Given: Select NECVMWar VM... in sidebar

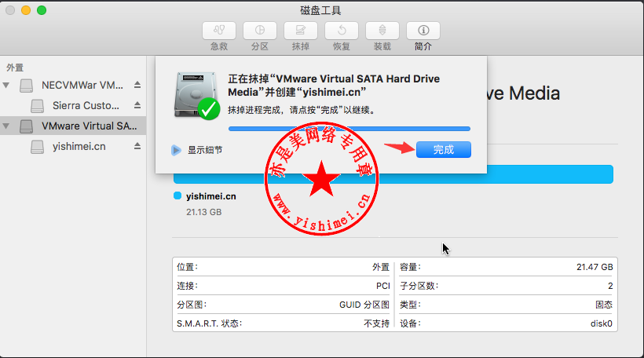Looking at the screenshot, I should (82, 86).
